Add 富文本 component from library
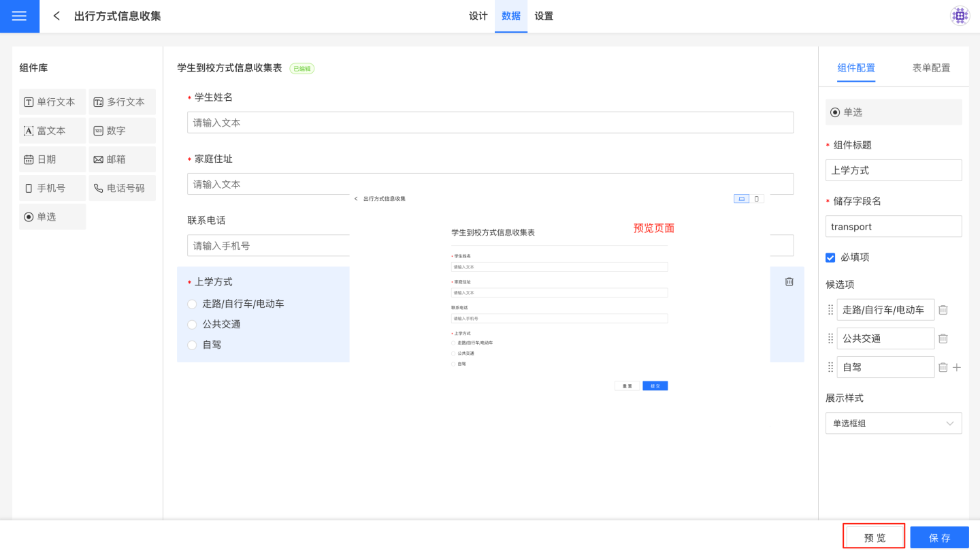 click(52, 131)
